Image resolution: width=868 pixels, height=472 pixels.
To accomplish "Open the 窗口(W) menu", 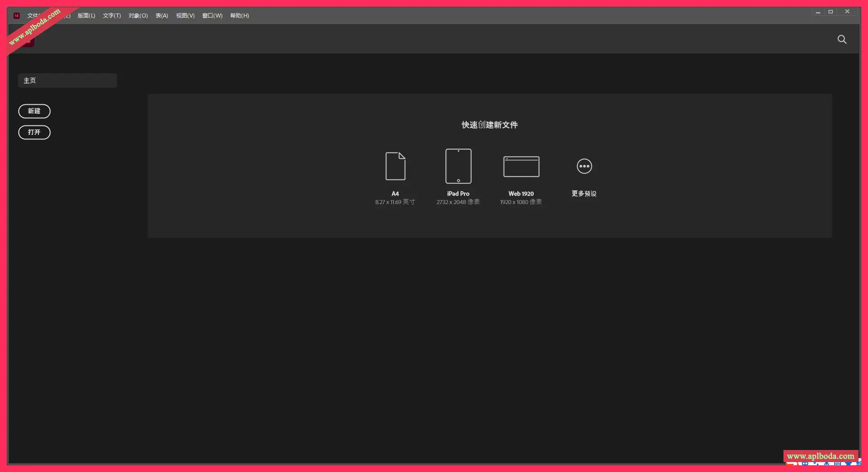I will [212, 16].
